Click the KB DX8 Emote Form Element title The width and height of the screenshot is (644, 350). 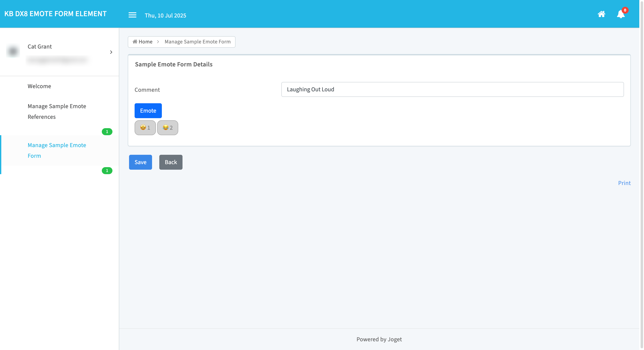56,14
